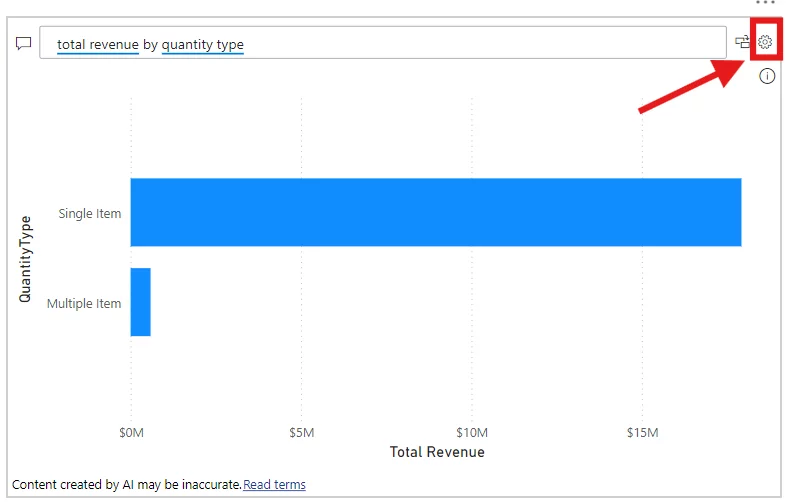Select the underlined 'quantity type' term
This screenshot has height=502, width=787.
[x=202, y=45]
